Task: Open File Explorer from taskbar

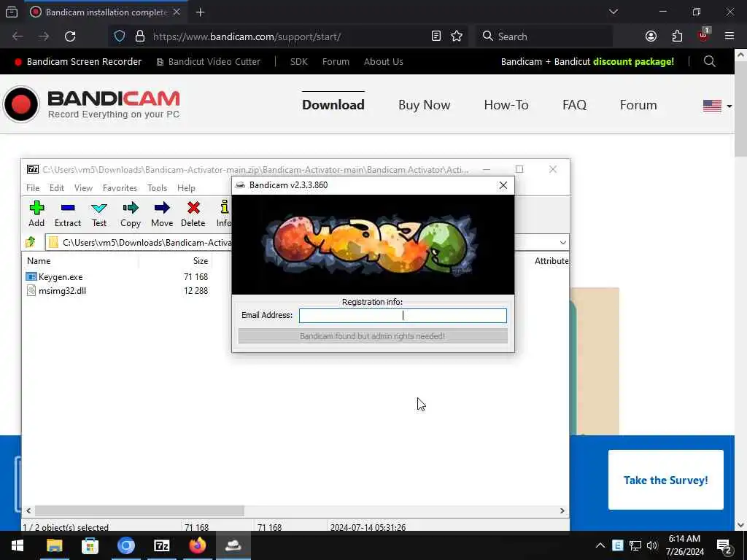Action: 54,545
